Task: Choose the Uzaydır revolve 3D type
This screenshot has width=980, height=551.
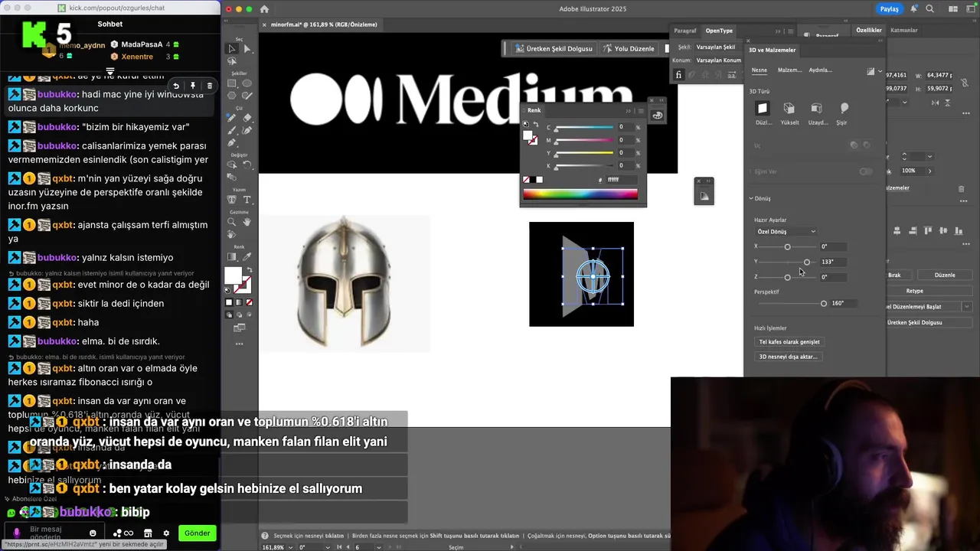Action: (x=817, y=109)
